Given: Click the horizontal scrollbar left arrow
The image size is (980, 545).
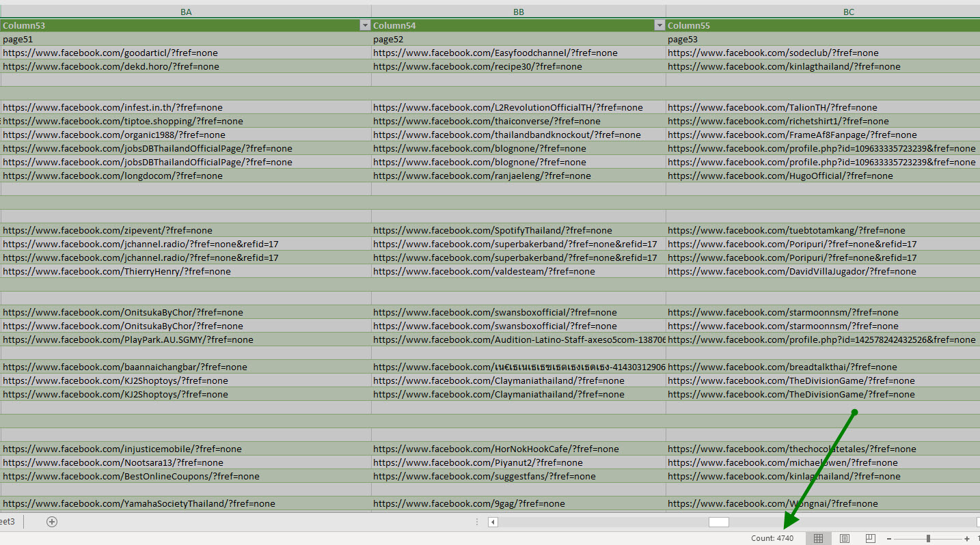Looking at the screenshot, I should [x=493, y=522].
